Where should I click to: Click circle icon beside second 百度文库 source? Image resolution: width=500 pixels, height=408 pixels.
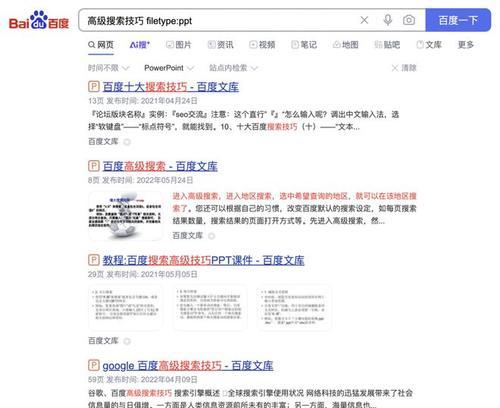(211, 236)
